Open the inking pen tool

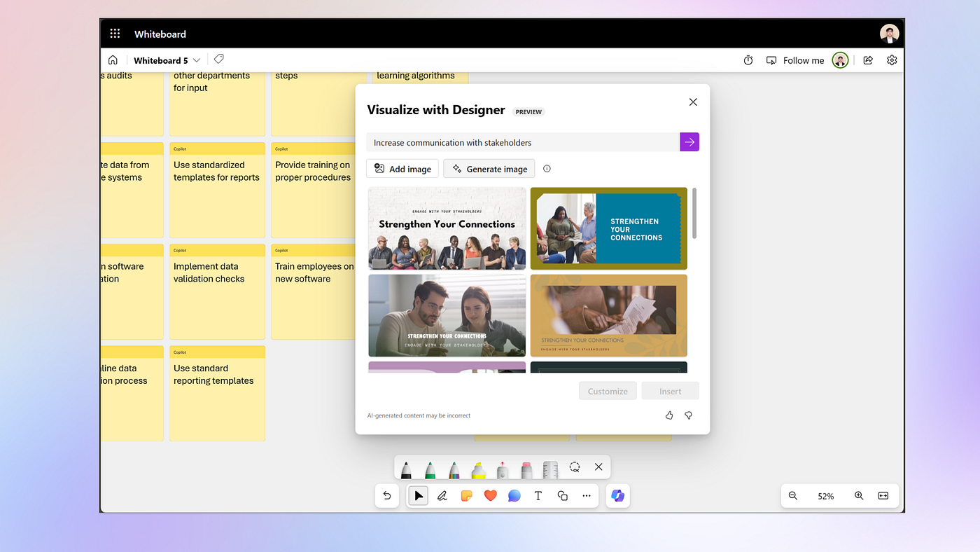click(x=442, y=496)
